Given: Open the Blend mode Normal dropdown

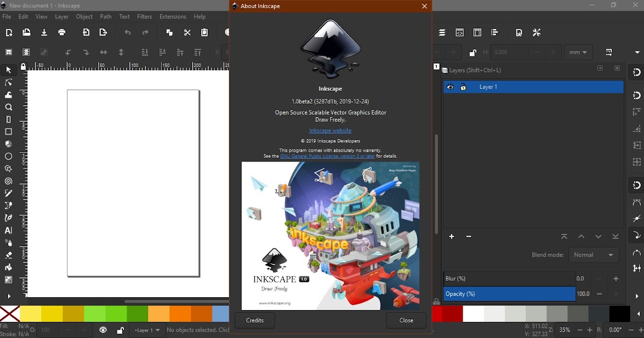Looking at the screenshot, I should tap(594, 255).
